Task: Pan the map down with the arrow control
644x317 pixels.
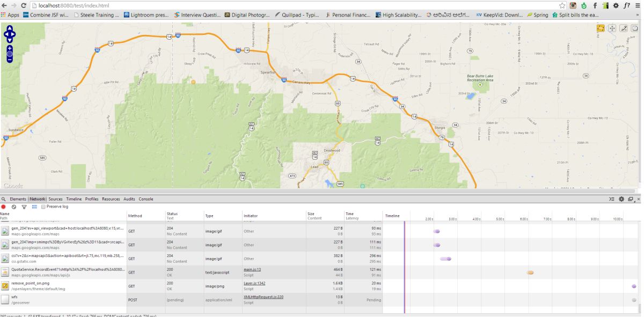Action: tap(10, 41)
